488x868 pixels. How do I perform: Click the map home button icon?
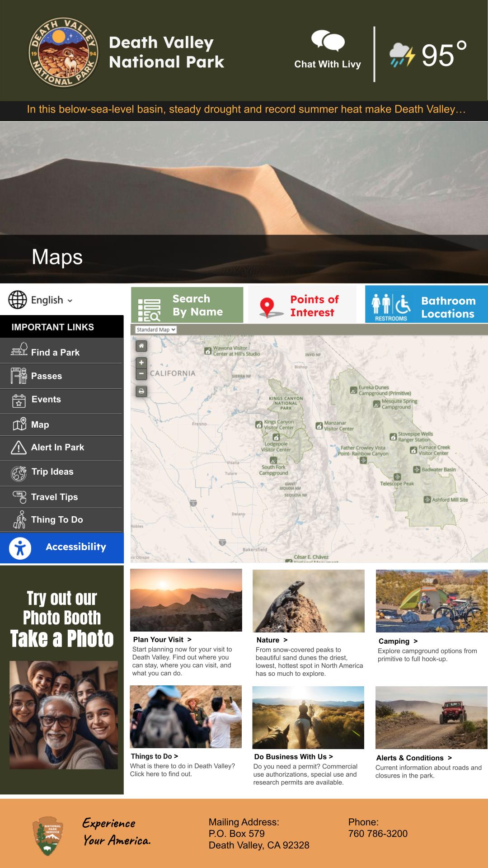[141, 346]
